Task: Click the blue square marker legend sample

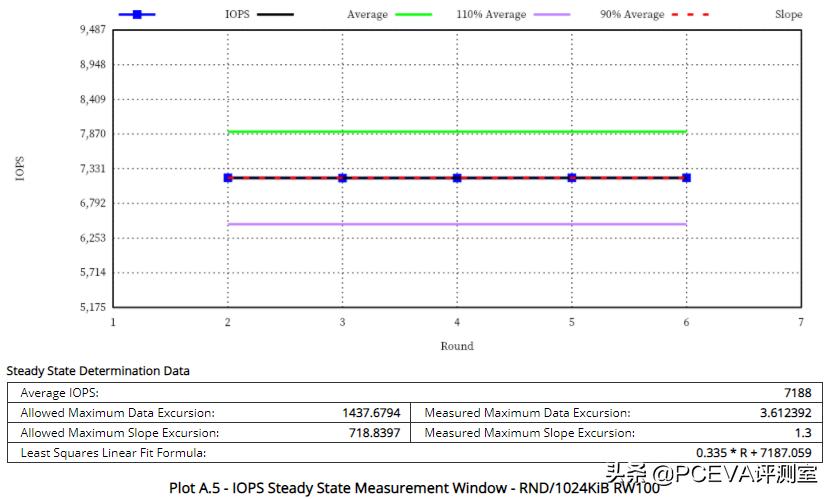Action: pyautogui.click(x=137, y=14)
